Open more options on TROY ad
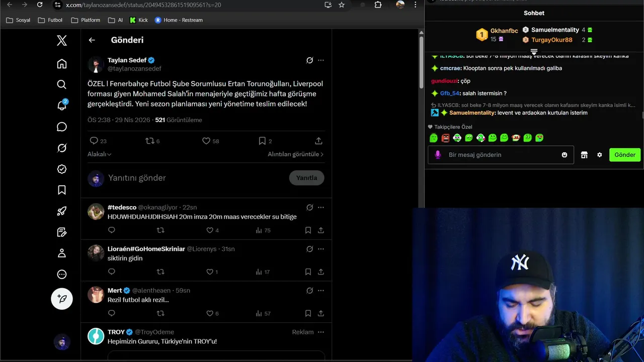The height and width of the screenshot is (362, 644). click(x=321, y=332)
